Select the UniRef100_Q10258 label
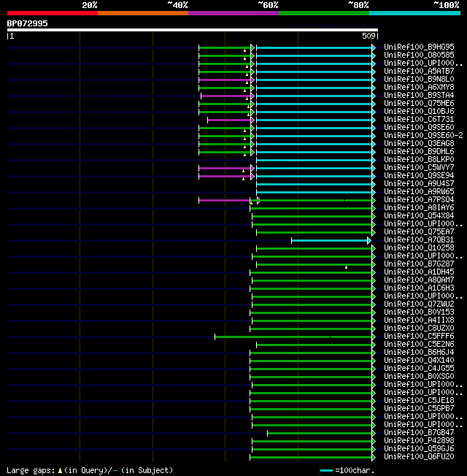This screenshot has height=476, width=467. pyautogui.click(x=419, y=247)
